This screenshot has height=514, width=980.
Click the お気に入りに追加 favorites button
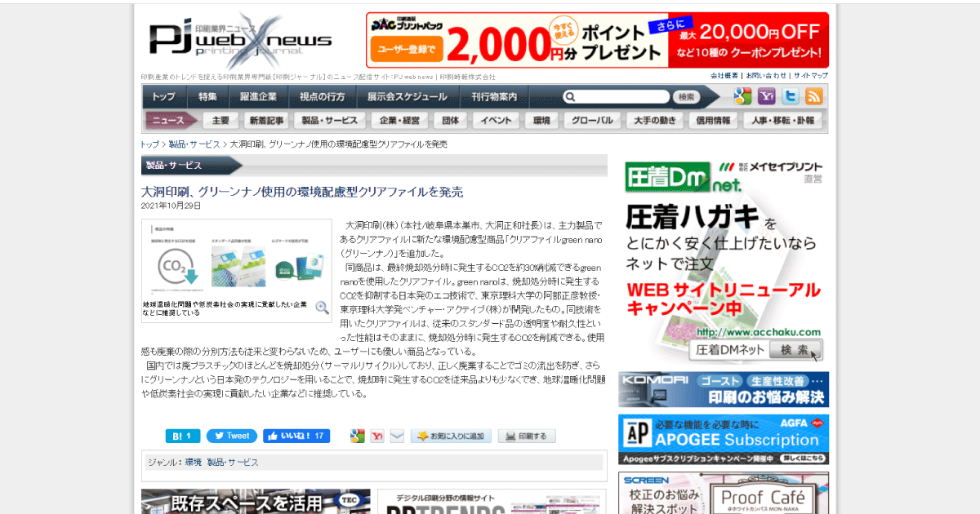[x=451, y=436]
